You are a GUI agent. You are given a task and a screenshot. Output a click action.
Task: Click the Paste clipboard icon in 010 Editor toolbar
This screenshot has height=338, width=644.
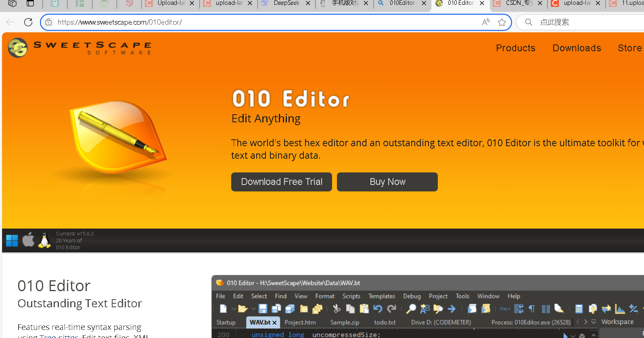[364, 309]
